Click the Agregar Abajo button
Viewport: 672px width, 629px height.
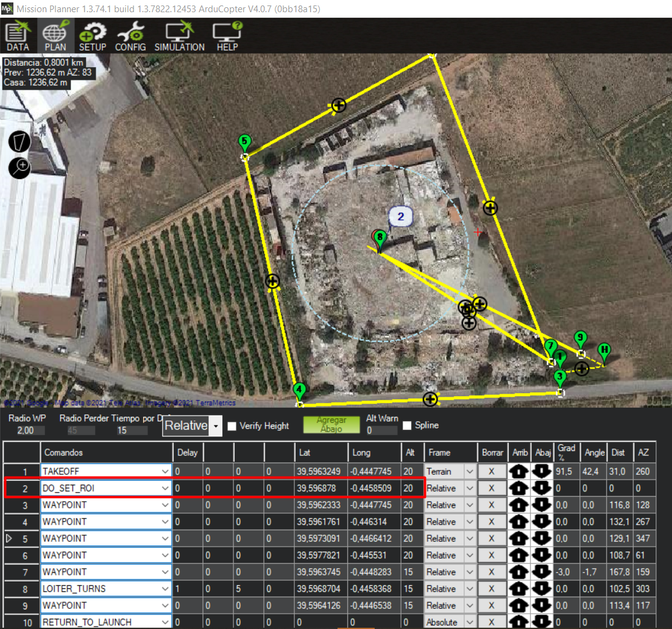coord(331,425)
